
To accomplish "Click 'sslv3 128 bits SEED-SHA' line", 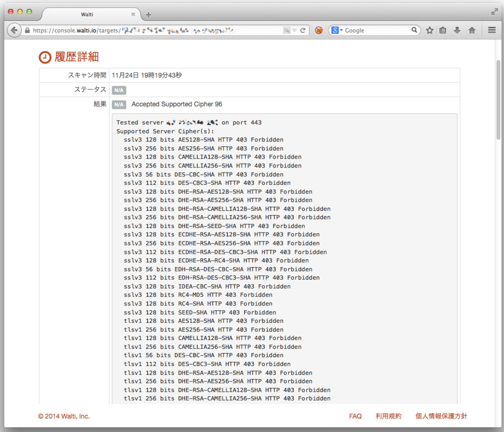I will point(200,312).
